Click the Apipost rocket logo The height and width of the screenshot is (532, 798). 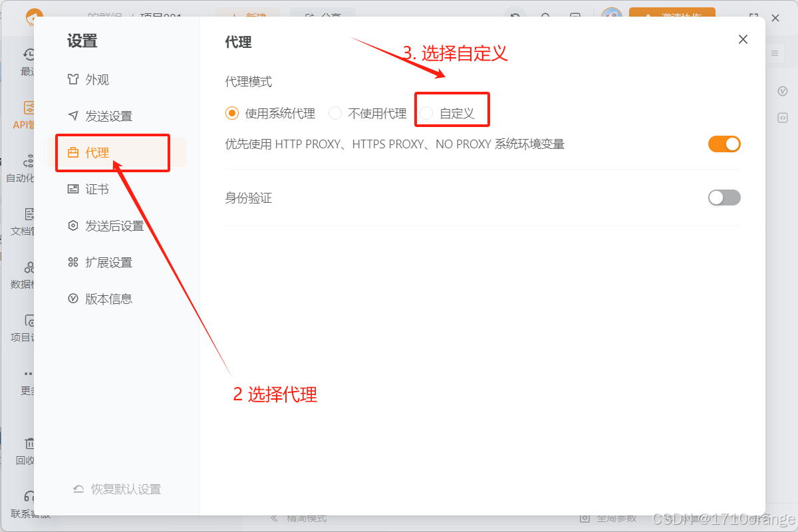click(35, 17)
